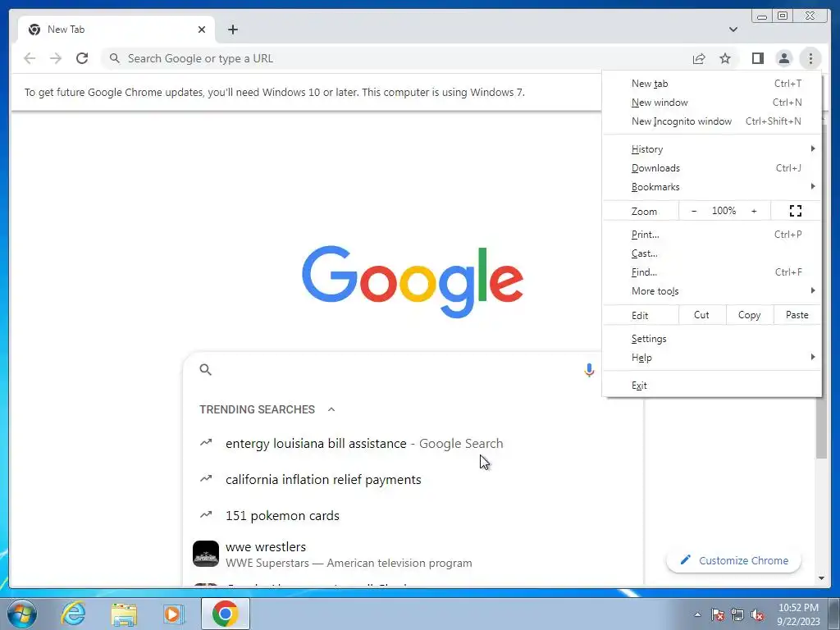This screenshot has width=840, height=630.
Task: Bookmark this tab with star icon
Action: pos(725,58)
